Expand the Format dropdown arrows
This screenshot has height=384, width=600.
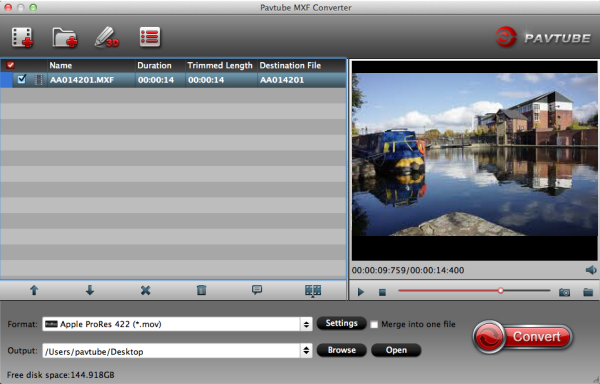306,324
